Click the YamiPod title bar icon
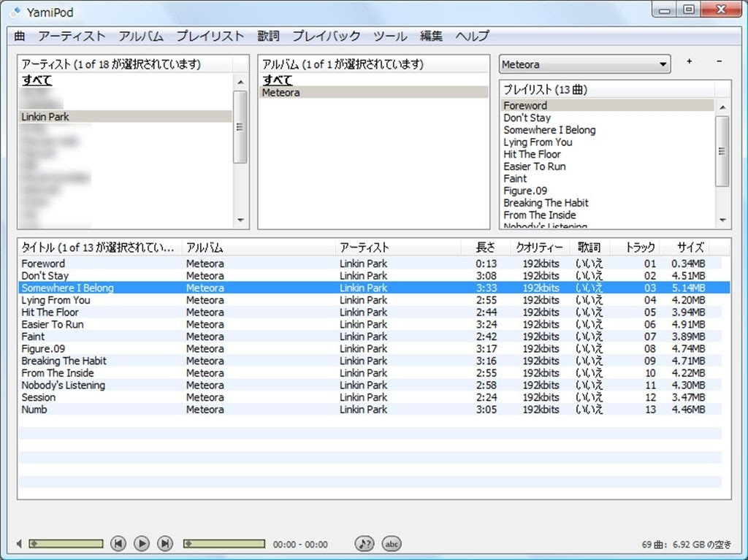748x560 pixels. tap(16, 12)
